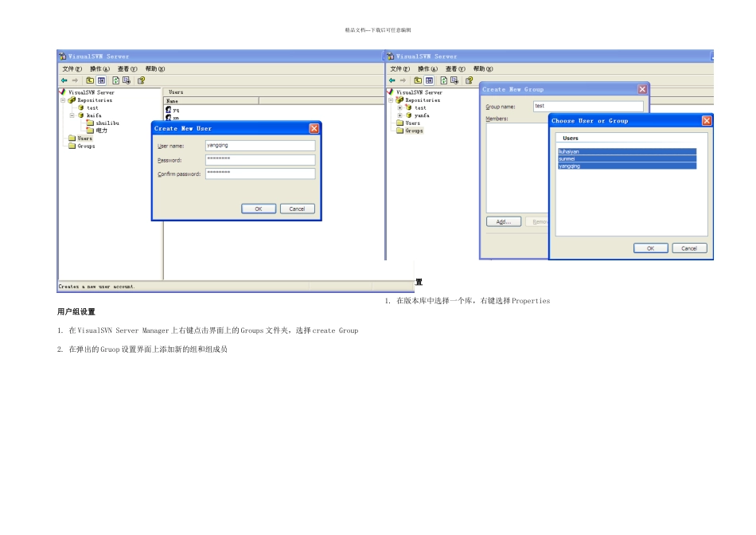The image size is (756, 535).
Task: Click Export List icon in Create New User window
Action: pos(127,80)
